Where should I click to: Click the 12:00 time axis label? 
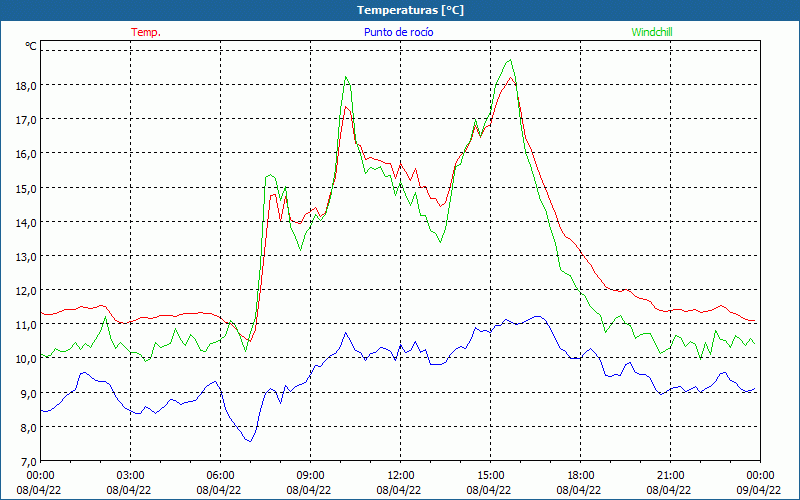click(x=401, y=476)
